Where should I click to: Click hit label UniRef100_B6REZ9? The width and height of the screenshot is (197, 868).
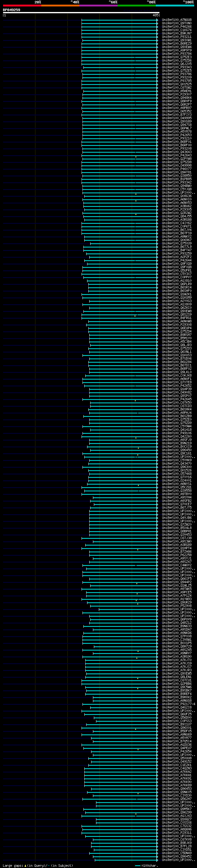pyautogui.click(x=177, y=43)
